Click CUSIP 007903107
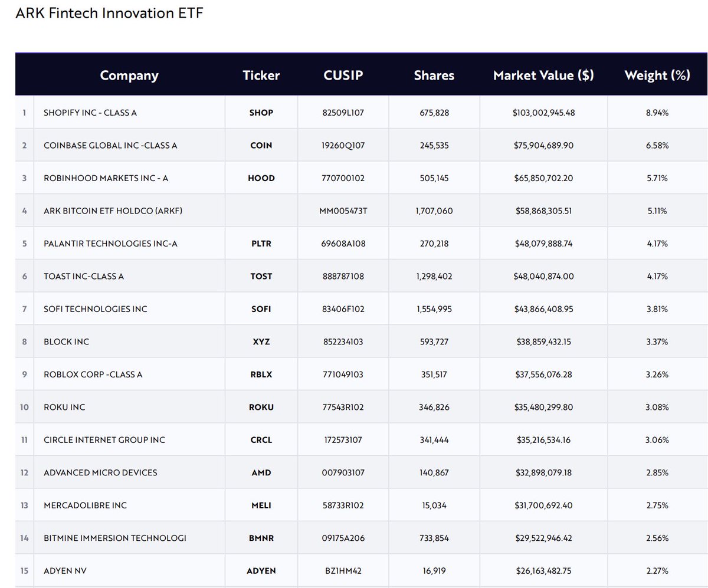Viewport: 708px width, 588px height. [343, 472]
